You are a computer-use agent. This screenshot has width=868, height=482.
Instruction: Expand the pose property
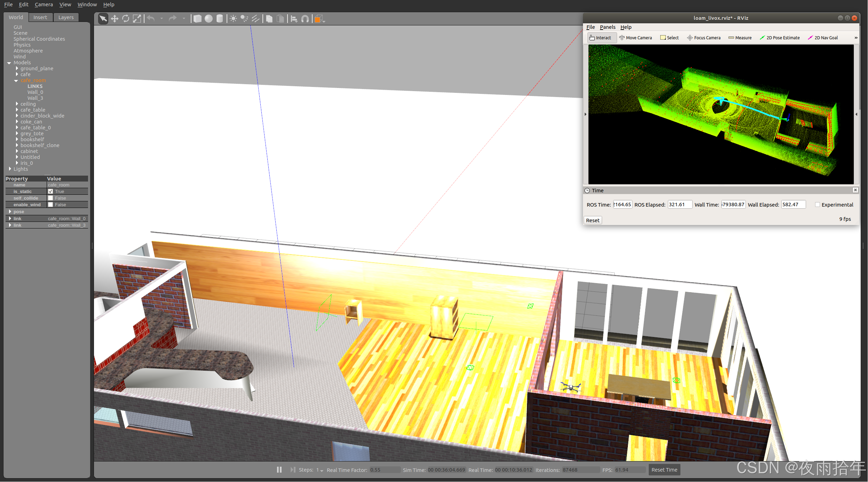10,212
